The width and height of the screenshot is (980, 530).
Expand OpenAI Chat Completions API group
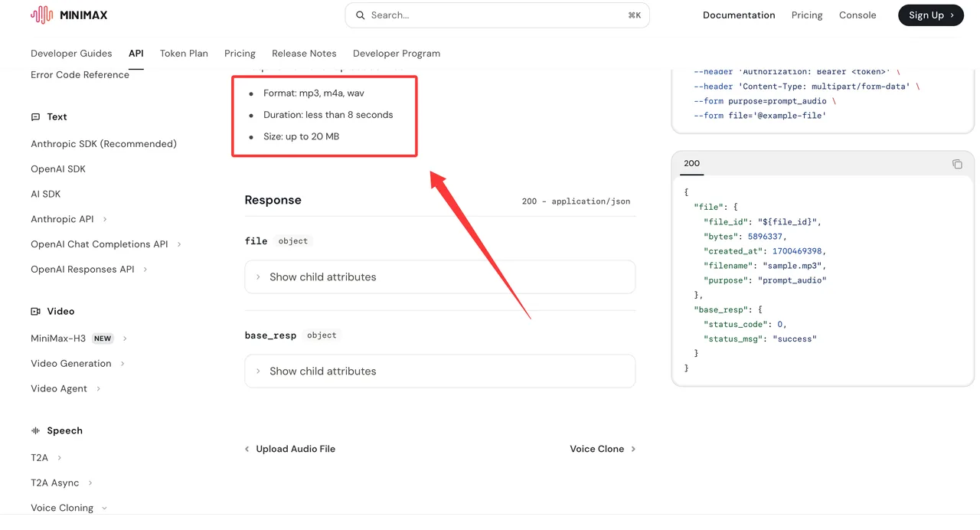pyautogui.click(x=106, y=244)
